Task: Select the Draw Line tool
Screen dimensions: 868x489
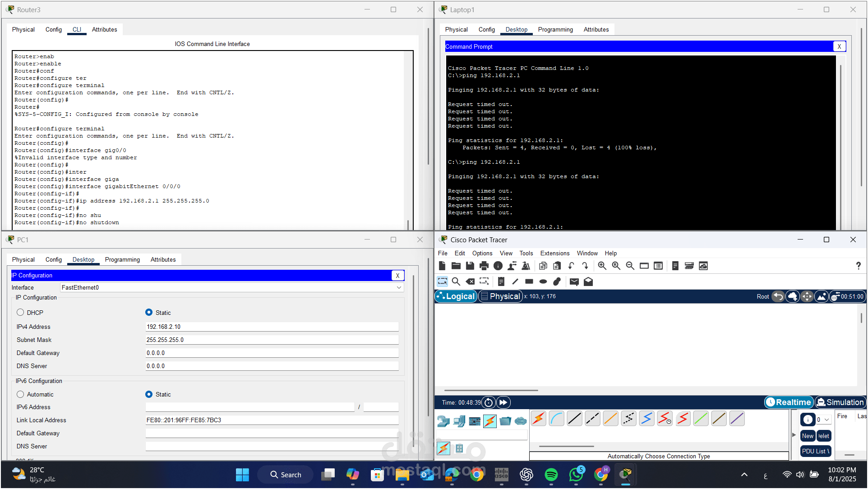Action: click(515, 281)
